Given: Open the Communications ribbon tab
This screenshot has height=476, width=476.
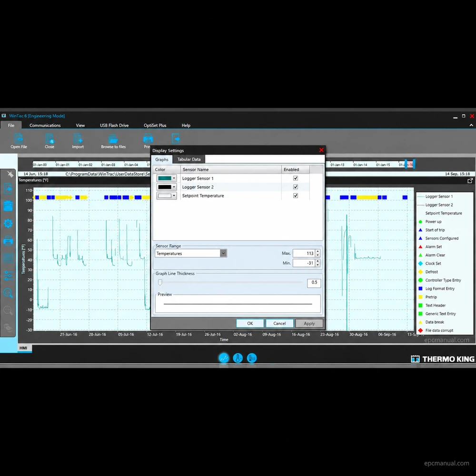Looking at the screenshot, I should coord(45,125).
